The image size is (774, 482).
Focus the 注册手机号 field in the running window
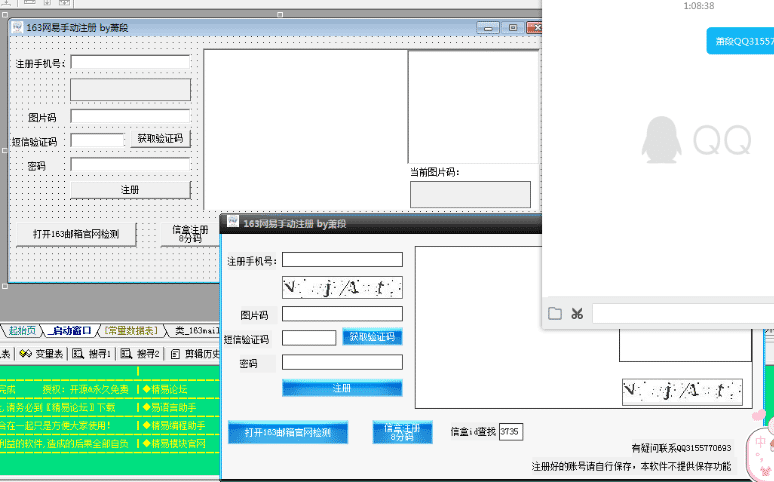pos(342,259)
